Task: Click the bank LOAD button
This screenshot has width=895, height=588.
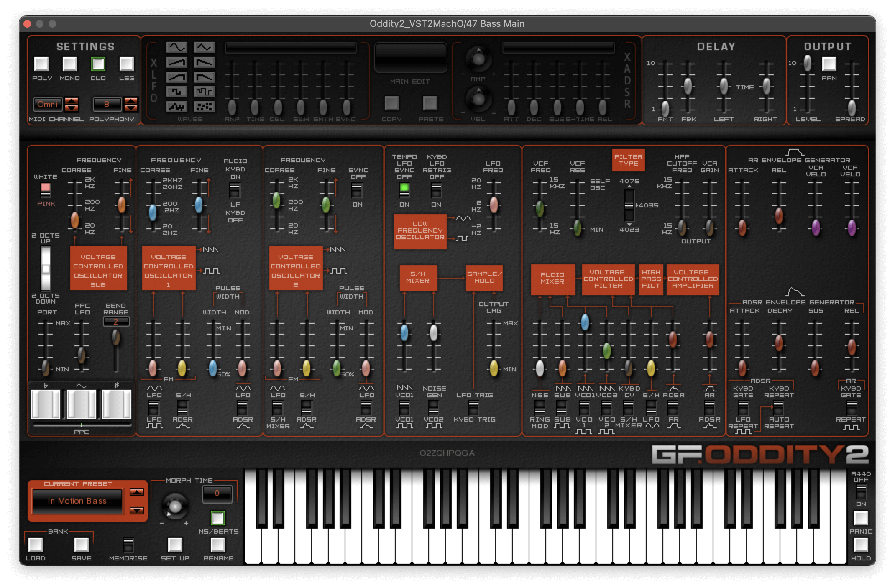Action: point(35,545)
